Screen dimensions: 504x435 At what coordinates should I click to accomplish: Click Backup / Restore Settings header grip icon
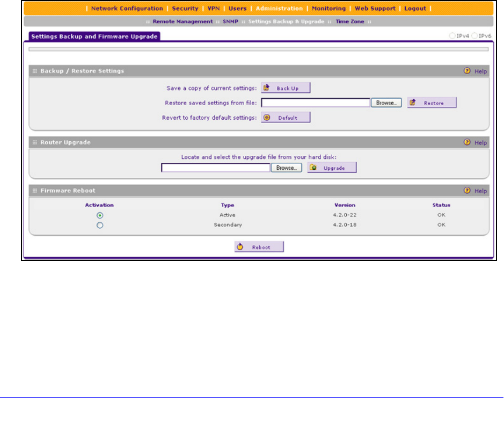[35, 71]
